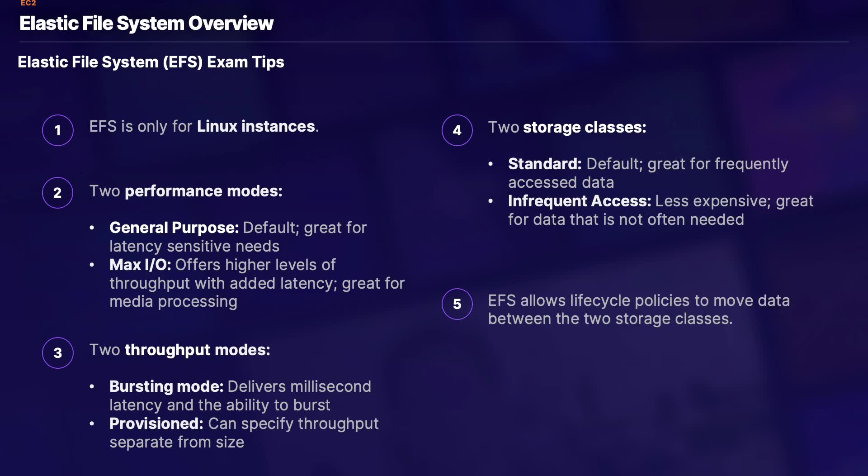The height and width of the screenshot is (476, 868).
Task: Click the "Elastic File System (EFS) Exam Tips" subtitle
Action: coord(151,62)
